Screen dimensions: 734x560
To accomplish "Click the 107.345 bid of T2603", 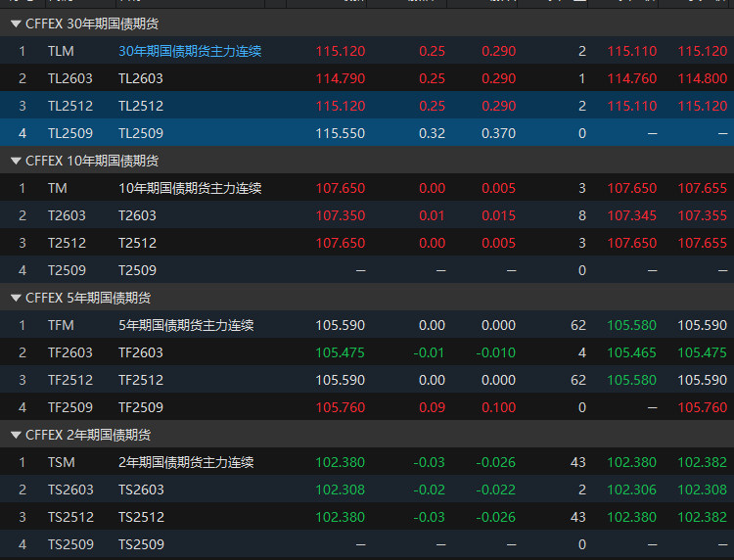I will point(632,215).
